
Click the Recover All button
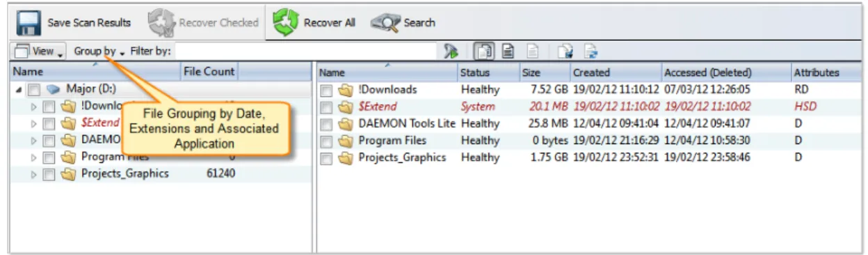pyautogui.click(x=314, y=23)
